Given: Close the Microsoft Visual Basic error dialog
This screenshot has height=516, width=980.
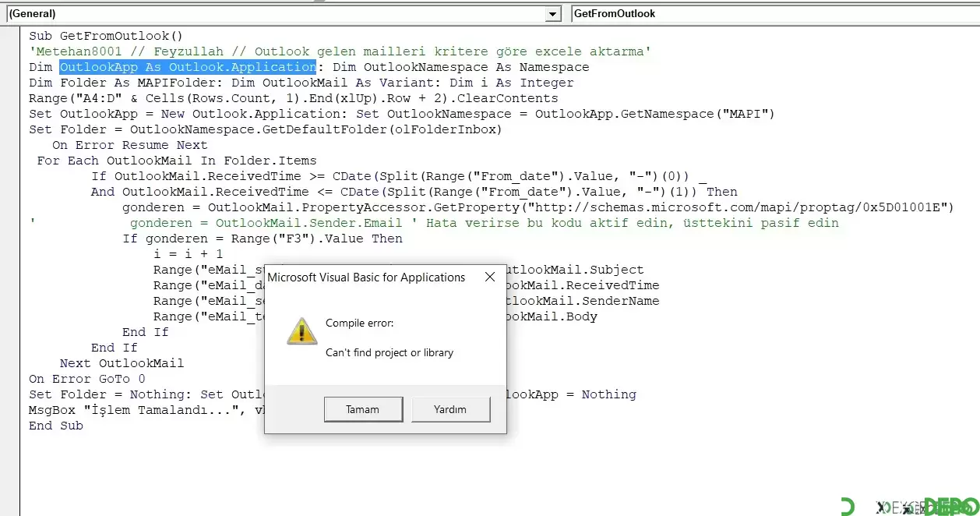Looking at the screenshot, I should pos(490,277).
